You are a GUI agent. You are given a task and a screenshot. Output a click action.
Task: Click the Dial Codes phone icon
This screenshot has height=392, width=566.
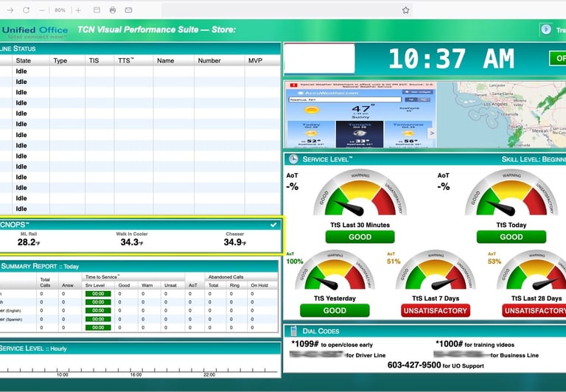294,331
